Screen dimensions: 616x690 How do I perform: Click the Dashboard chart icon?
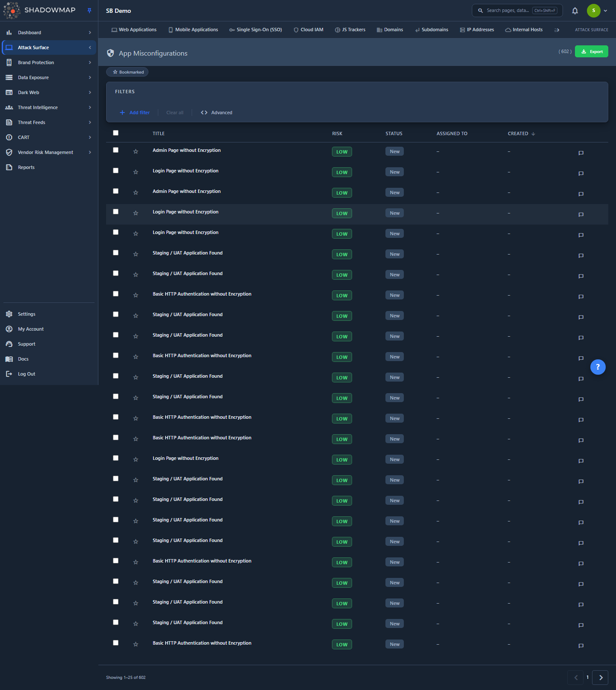(x=9, y=33)
